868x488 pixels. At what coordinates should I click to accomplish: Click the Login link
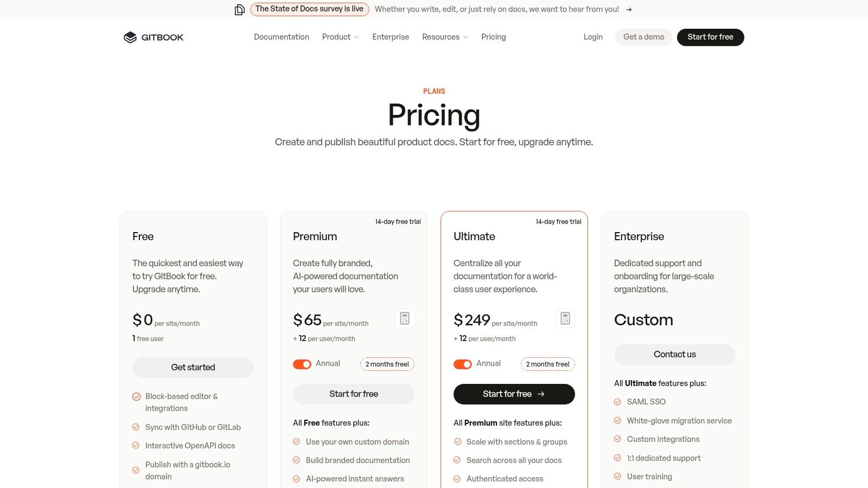tap(593, 37)
